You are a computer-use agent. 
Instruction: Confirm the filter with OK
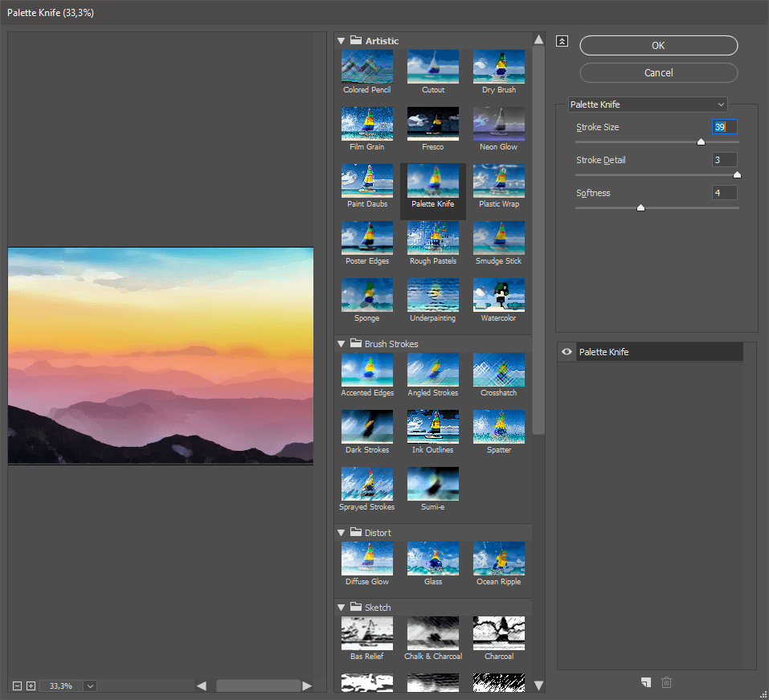[658, 45]
